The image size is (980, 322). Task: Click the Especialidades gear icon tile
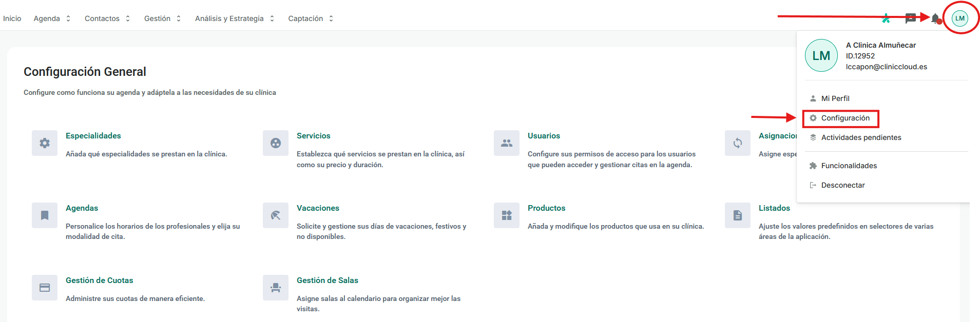coord(45,143)
